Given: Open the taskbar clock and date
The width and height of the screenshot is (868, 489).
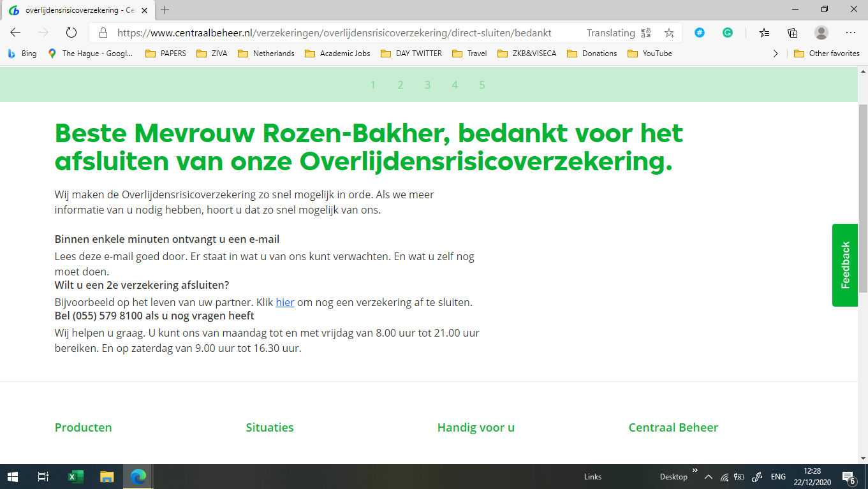Looking at the screenshot, I should [x=811, y=476].
